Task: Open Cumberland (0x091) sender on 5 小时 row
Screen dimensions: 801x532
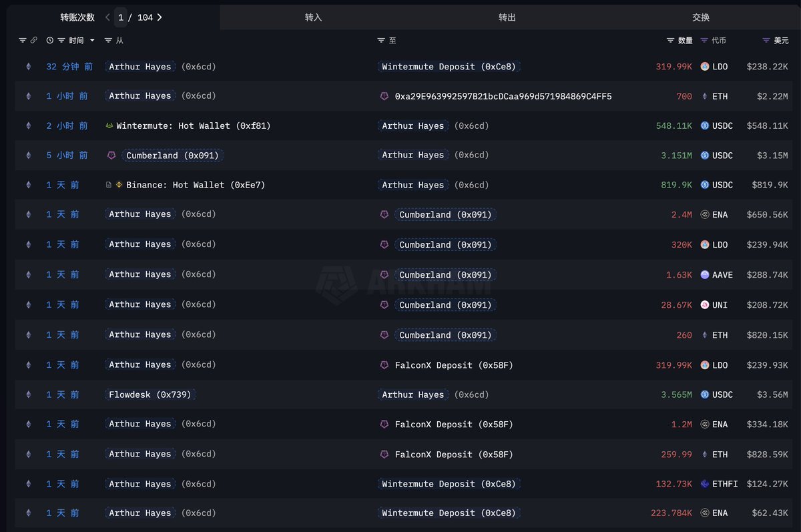Action: [173, 156]
